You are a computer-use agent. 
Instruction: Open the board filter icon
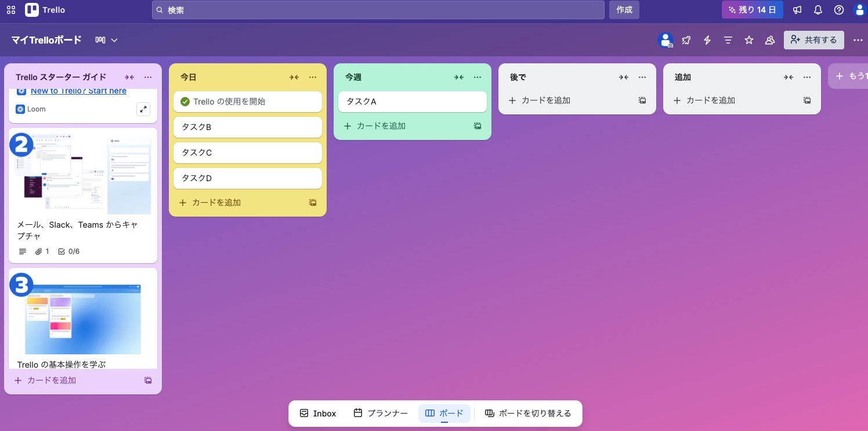click(x=728, y=40)
